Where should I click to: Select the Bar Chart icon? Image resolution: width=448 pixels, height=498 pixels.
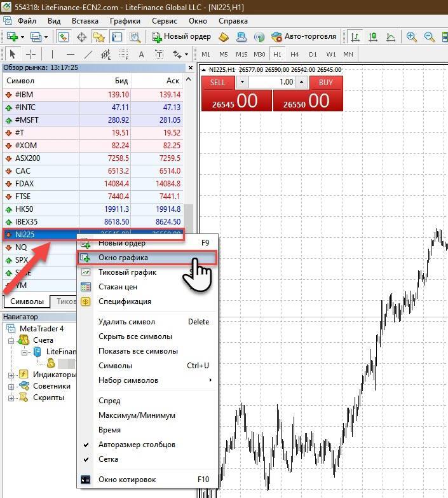(x=355, y=37)
